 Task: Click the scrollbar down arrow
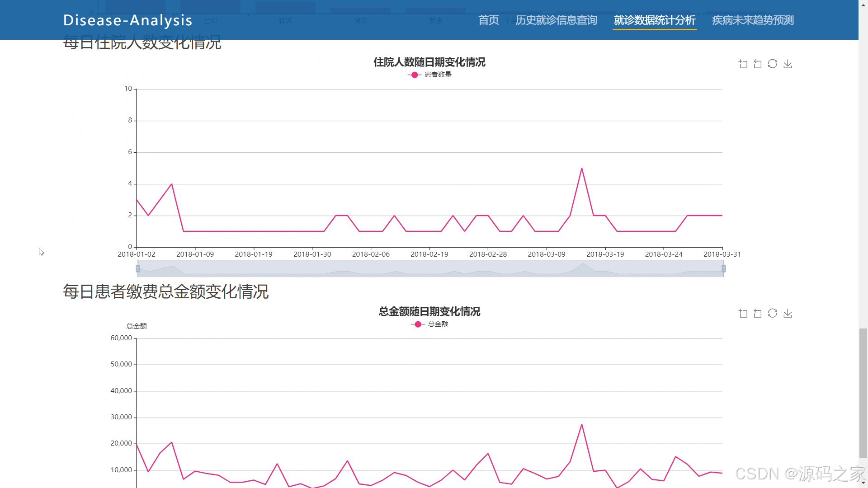point(863,483)
